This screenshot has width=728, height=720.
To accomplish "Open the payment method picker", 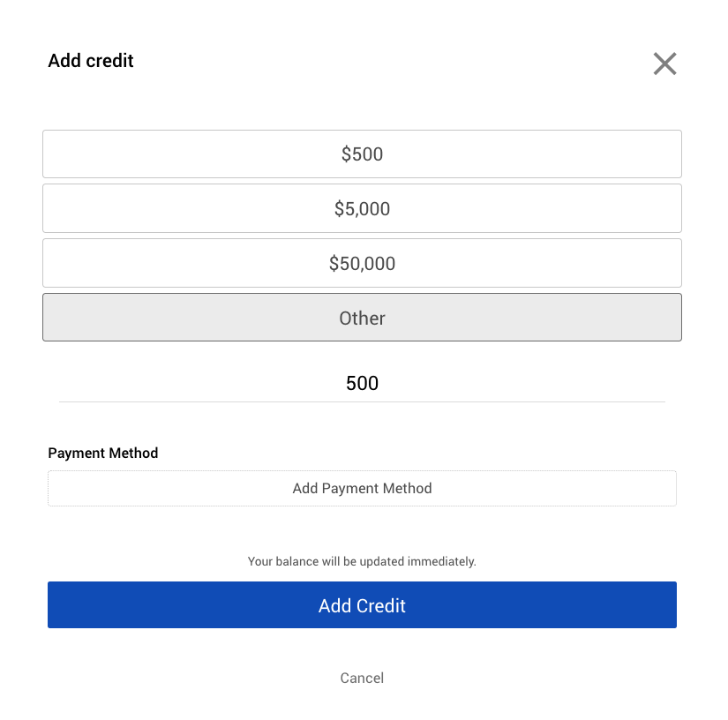I will click(x=362, y=488).
